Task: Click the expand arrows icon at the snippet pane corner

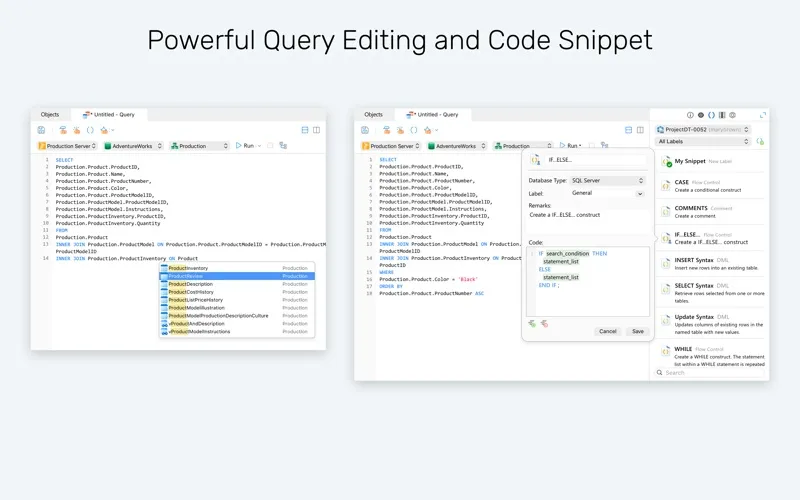Action: click(763, 115)
